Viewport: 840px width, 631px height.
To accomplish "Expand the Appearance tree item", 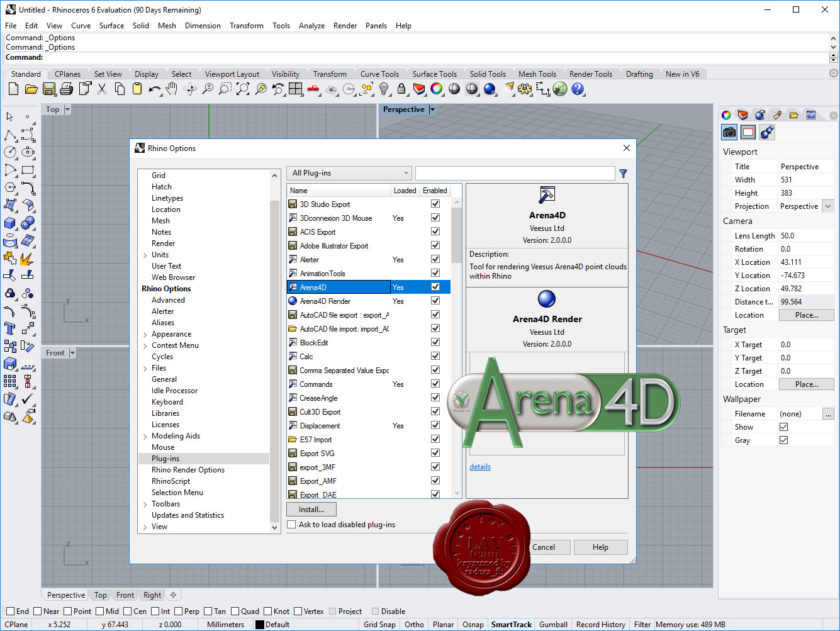I will tap(145, 335).
